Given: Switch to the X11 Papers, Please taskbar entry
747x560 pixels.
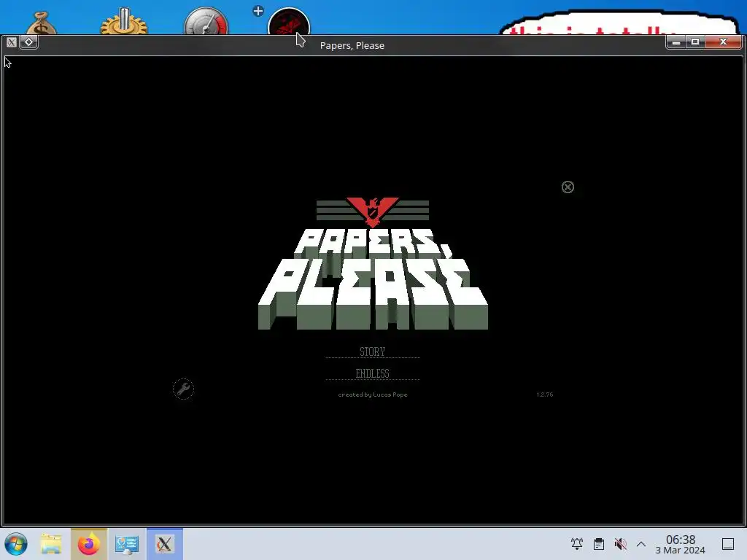Looking at the screenshot, I should click(165, 544).
